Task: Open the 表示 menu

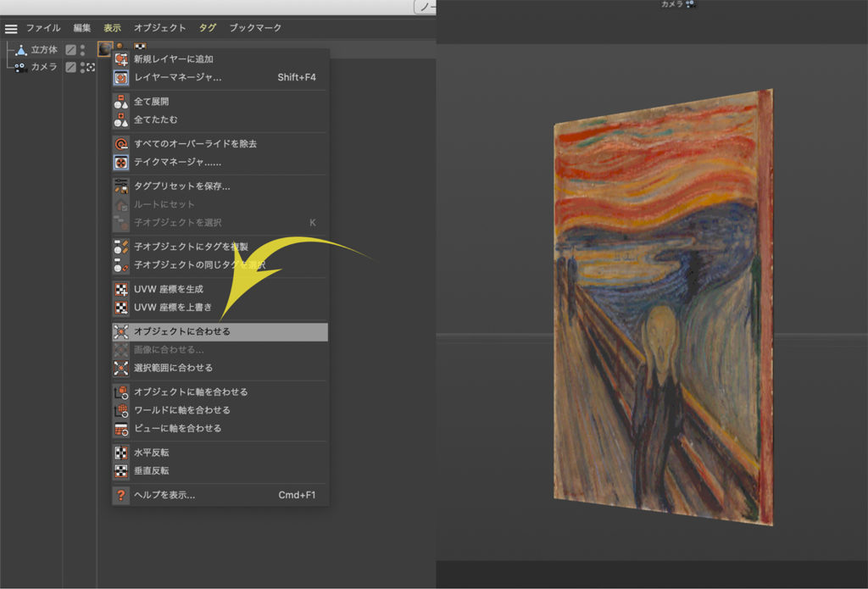Action: coord(113,28)
